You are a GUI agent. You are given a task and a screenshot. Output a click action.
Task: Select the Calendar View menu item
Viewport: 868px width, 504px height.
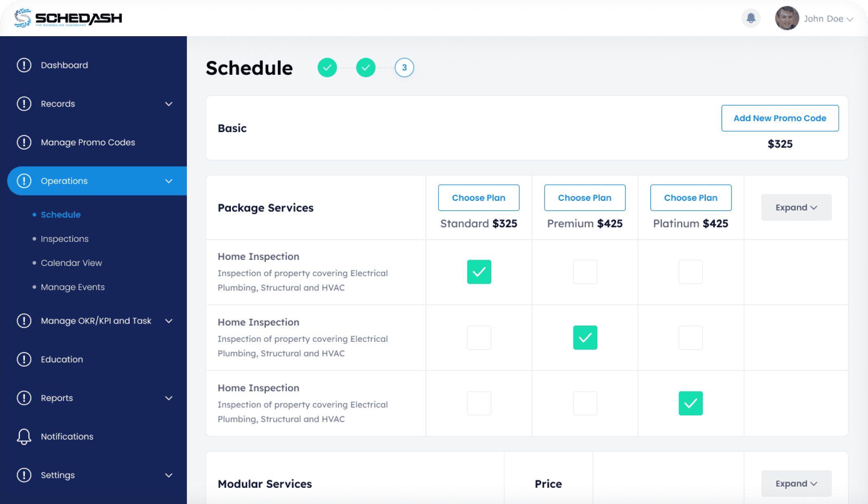coord(72,263)
